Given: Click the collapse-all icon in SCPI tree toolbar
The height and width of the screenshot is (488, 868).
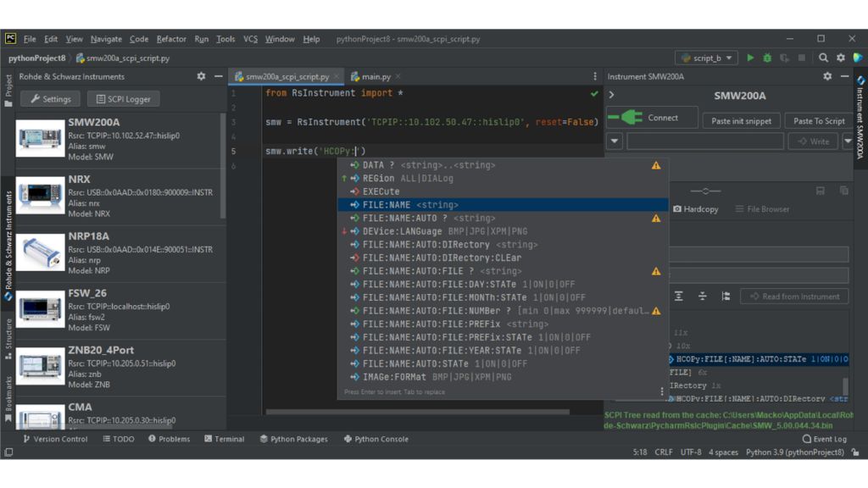Looking at the screenshot, I should pos(702,297).
